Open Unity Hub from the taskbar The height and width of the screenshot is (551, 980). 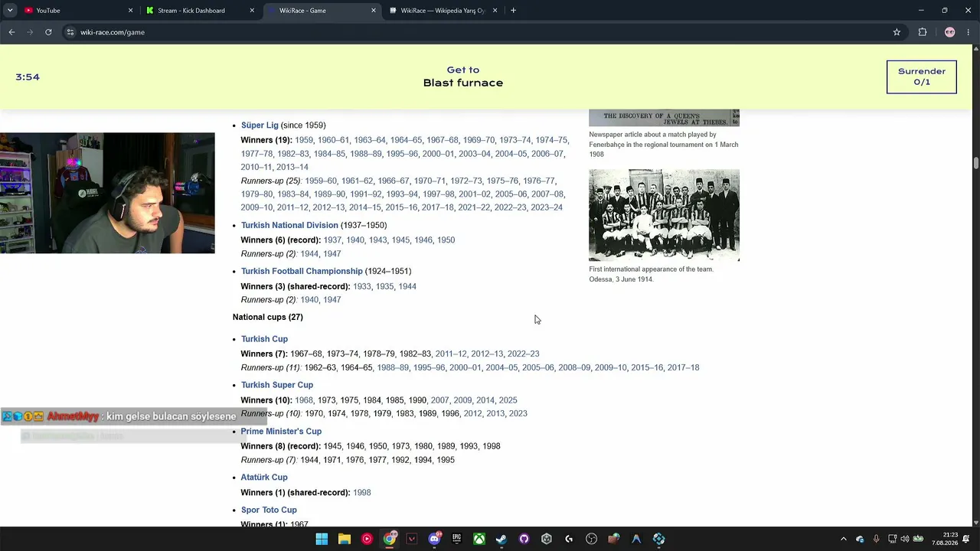click(547, 539)
